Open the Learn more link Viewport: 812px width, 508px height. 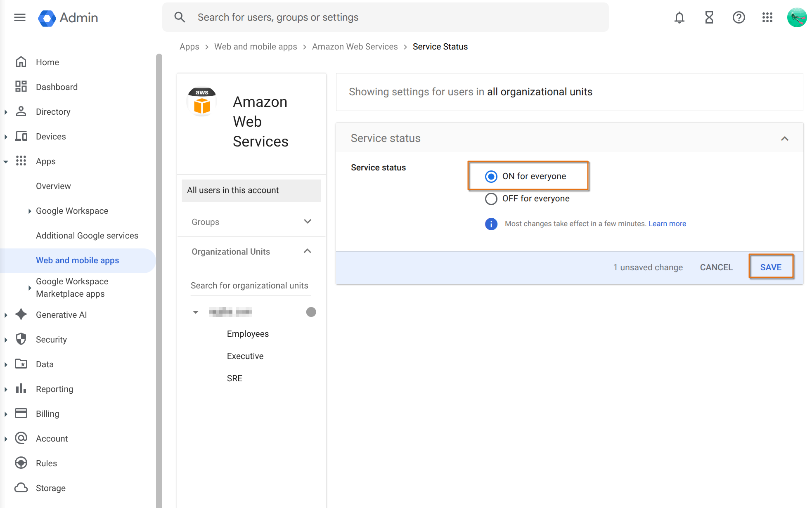point(667,224)
